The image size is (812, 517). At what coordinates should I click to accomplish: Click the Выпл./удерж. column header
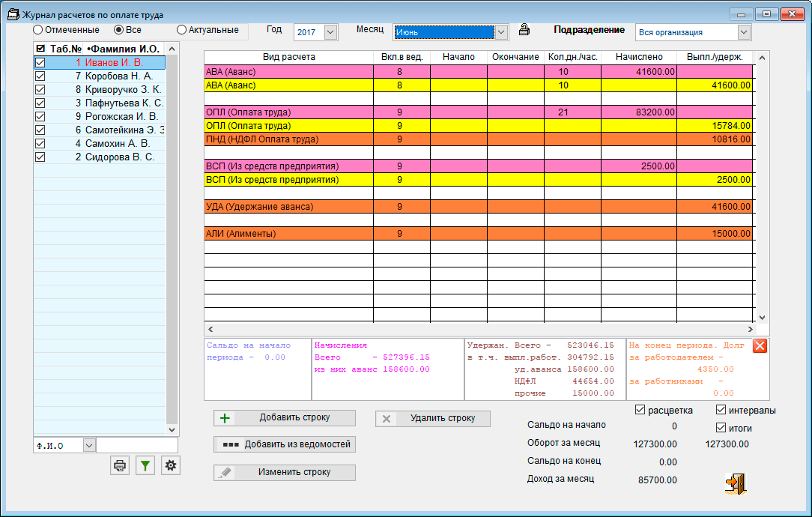coord(715,57)
